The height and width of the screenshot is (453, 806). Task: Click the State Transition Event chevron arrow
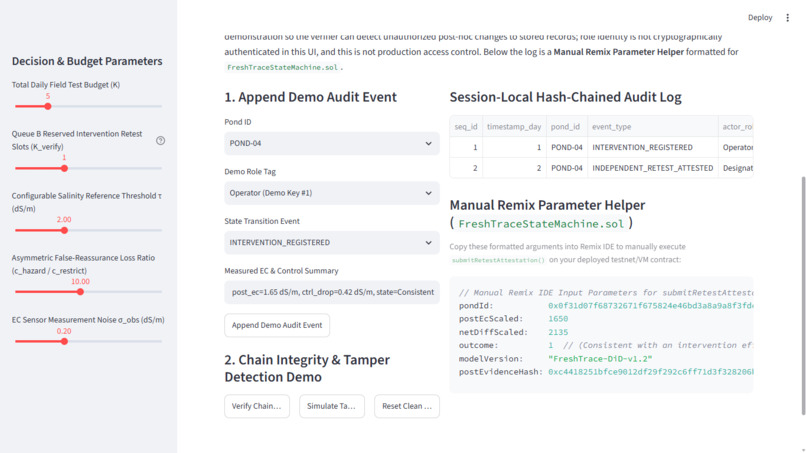[428, 242]
